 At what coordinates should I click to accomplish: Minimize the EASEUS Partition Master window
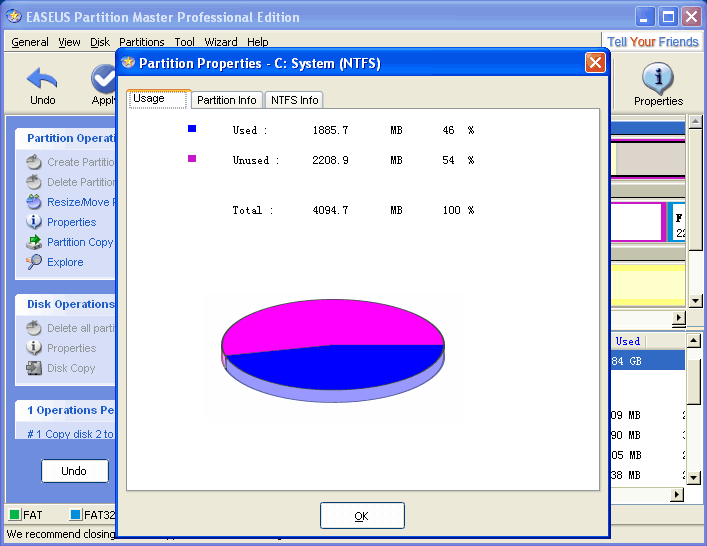click(x=645, y=17)
